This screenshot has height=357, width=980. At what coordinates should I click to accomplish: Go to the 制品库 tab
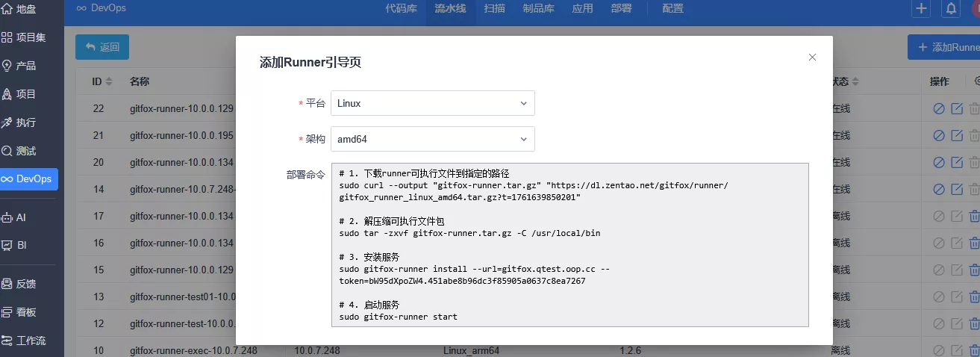[x=538, y=9]
